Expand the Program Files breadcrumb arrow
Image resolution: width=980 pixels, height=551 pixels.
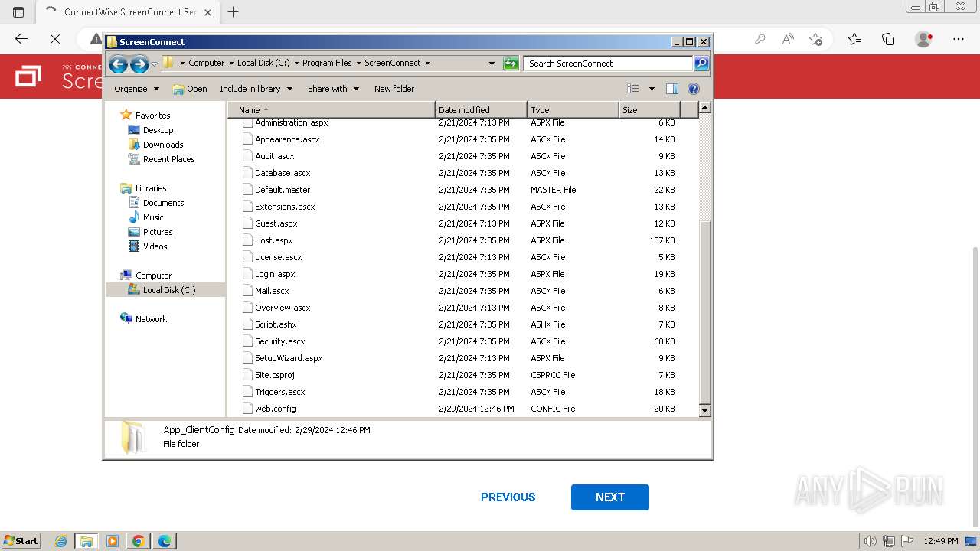coord(358,64)
